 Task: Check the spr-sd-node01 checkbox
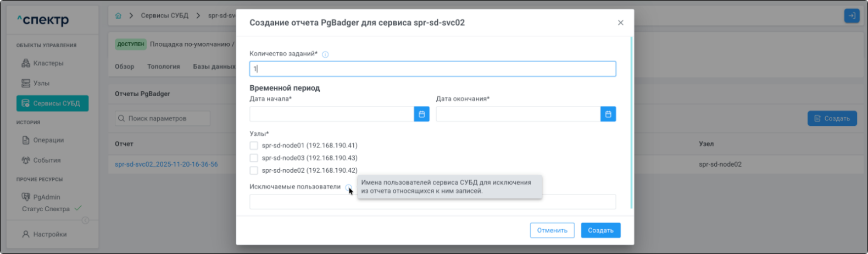254,146
